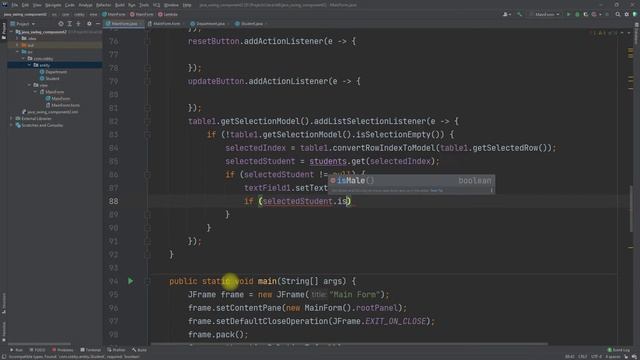Switch to MainForm.java editor tab
This screenshot has height=360, width=640.
pyautogui.click(x=124, y=24)
